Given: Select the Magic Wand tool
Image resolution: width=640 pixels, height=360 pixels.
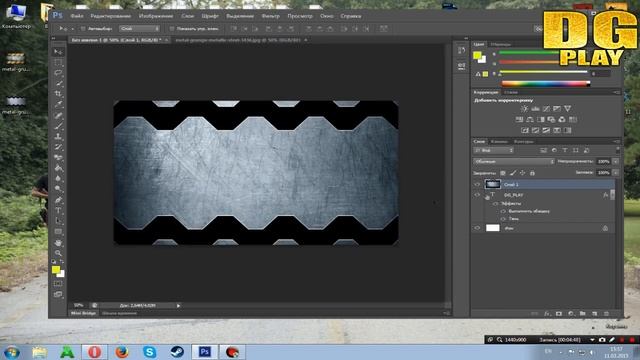Looking at the screenshot, I should (x=58, y=84).
